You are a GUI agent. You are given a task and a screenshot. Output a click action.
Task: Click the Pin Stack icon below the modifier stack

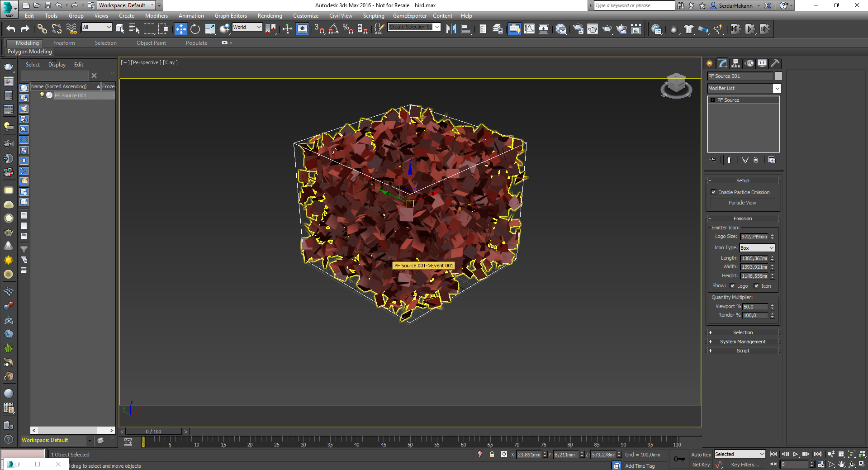click(712, 160)
